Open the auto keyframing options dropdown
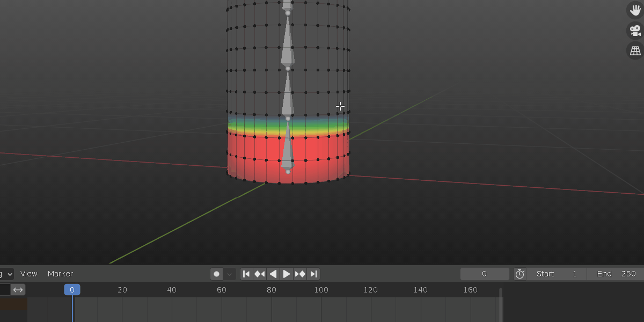 230,274
